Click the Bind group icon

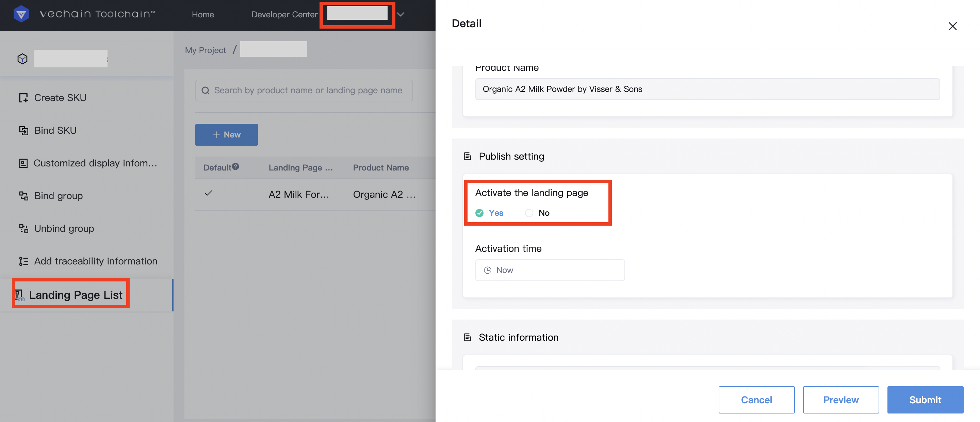pyautogui.click(x=23, y=196)
